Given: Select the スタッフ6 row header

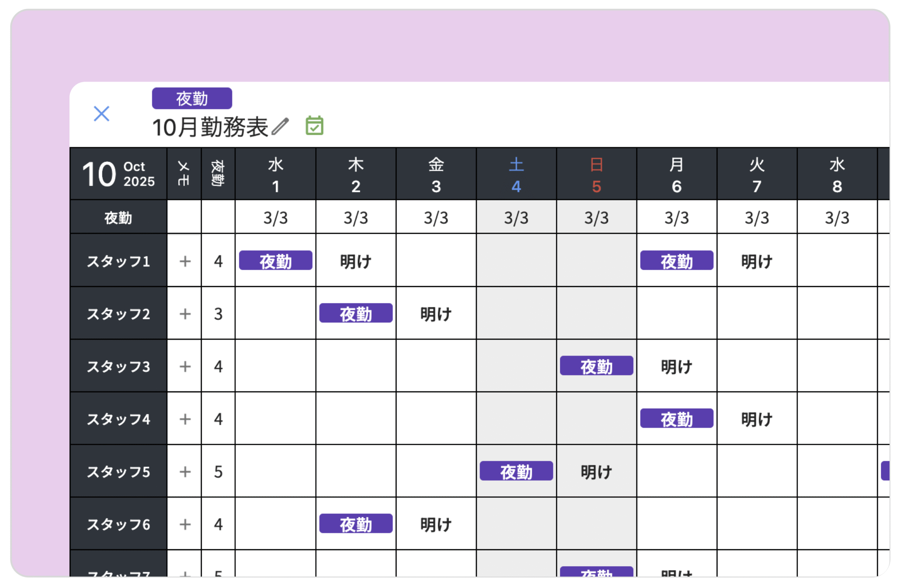Looking at the screenshot, I should [x=118, y=524].
